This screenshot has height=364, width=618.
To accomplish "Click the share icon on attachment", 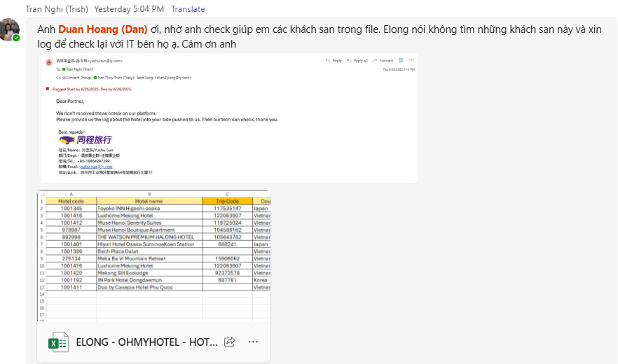I will (x=230, y=342).
